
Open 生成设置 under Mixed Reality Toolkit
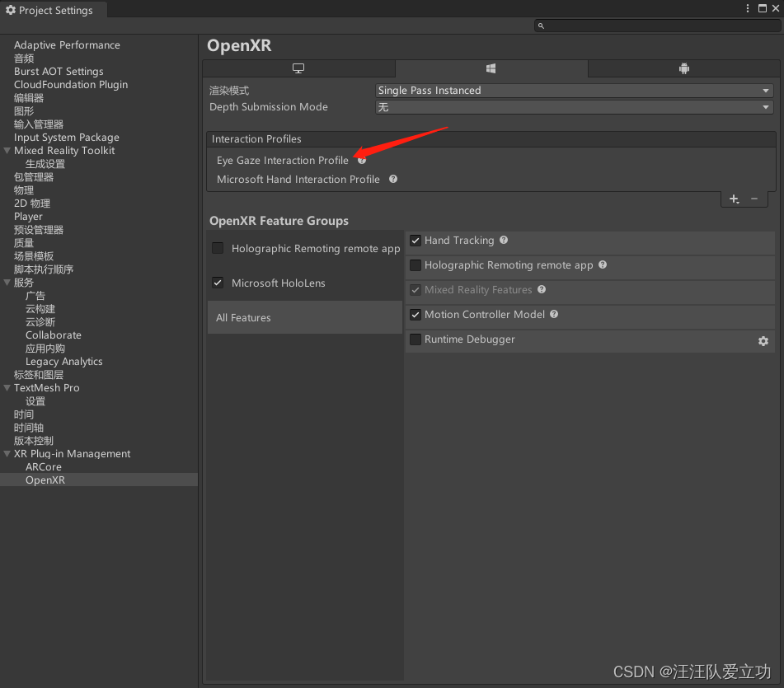45,164
